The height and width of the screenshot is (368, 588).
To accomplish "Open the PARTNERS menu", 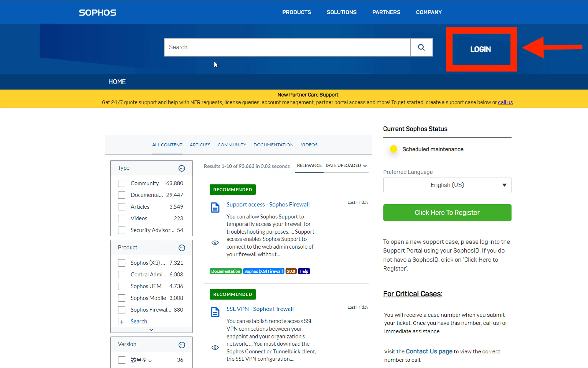I will (386, 12).
